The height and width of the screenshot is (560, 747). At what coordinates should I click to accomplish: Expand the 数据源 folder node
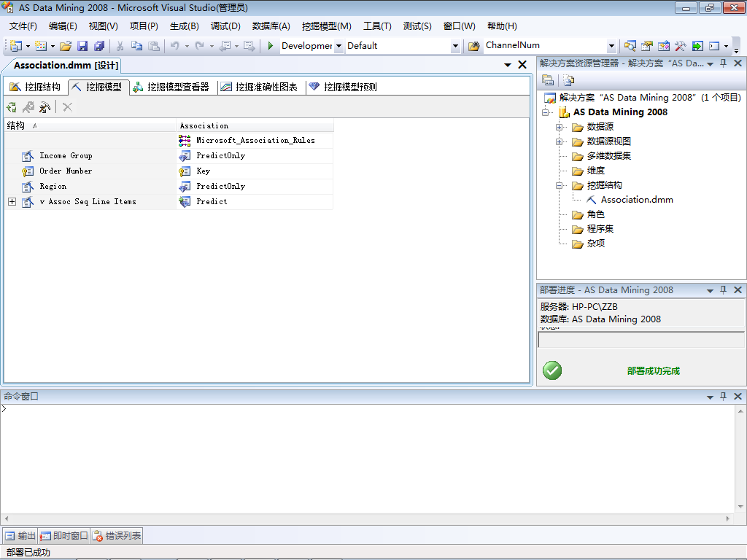coord(560,127)
